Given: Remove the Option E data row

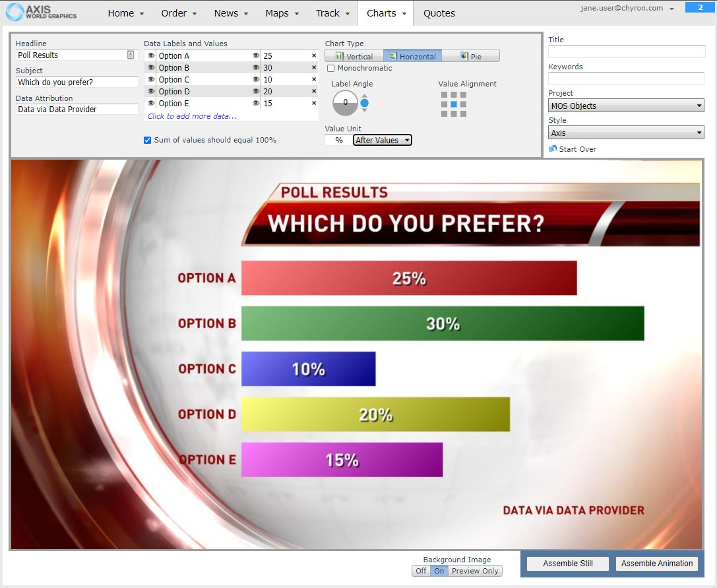Looking at the screenshot, I should [x=314, y=104].
